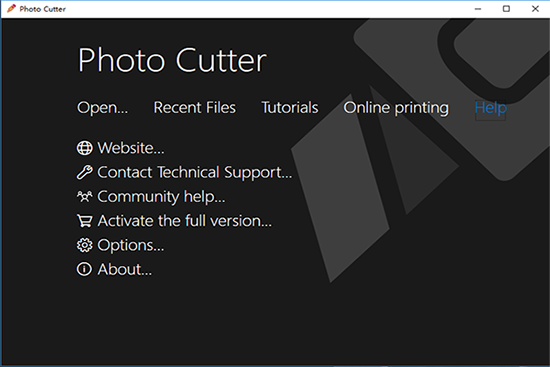This screenshot has height=367, width=550.
Task: Minimize the Photo Cutter window
Action: click(x=478, y=9)
